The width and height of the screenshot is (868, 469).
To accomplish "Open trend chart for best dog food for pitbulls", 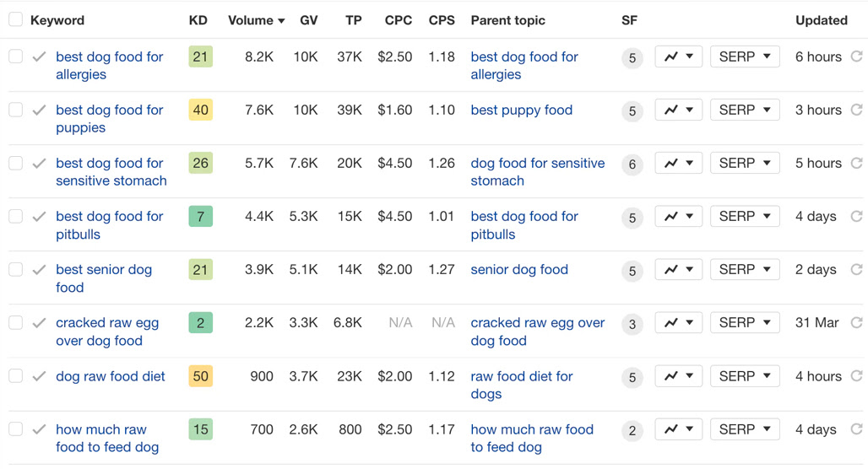I will pos(679,216).
